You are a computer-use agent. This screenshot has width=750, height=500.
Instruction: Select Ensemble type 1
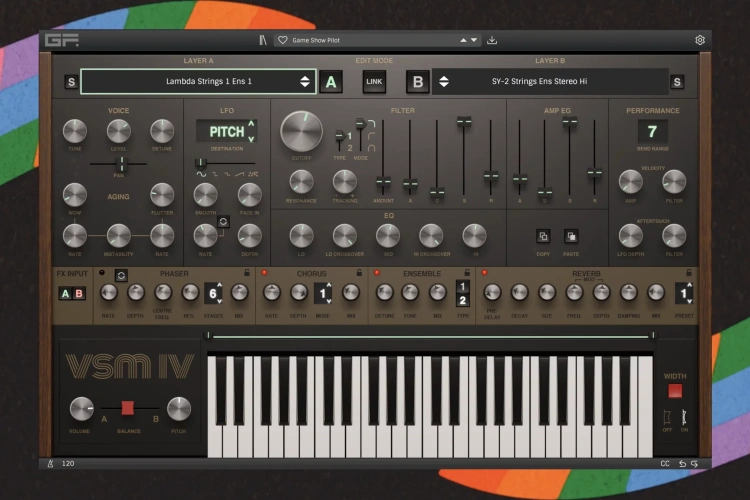(x=463, y=287)
